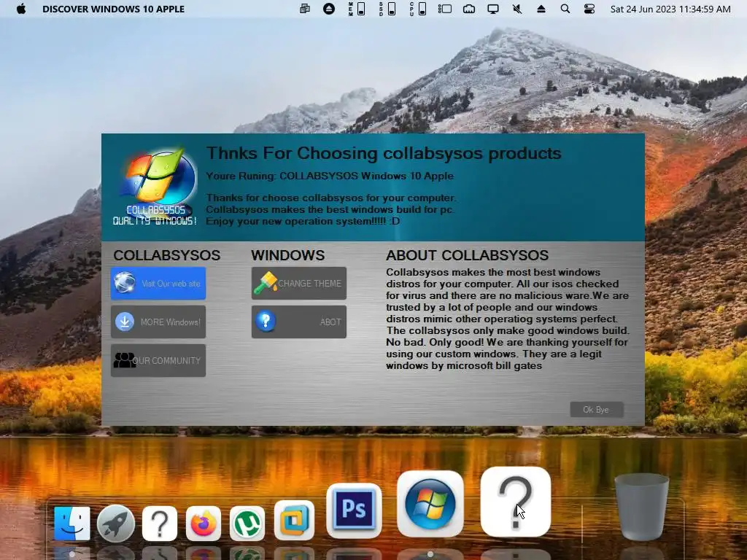
Task: Open the Apple logo menu
Action: coord(21,9)
